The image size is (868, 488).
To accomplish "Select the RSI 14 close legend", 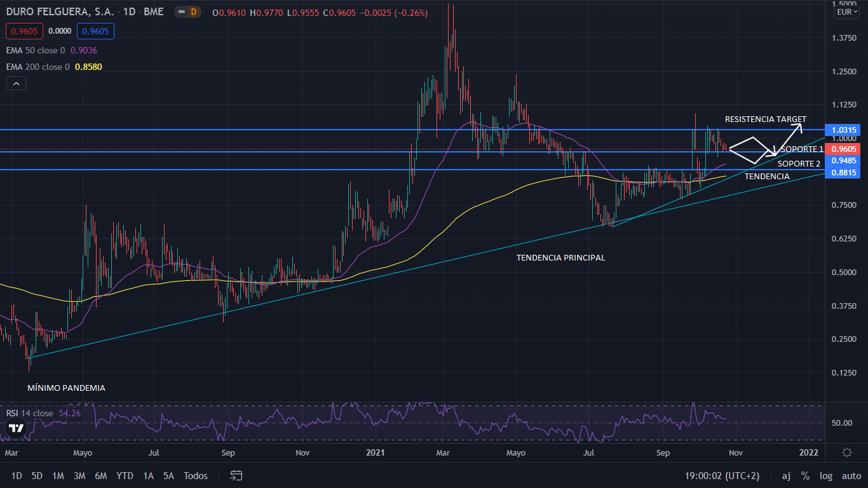I will [30, 413].
